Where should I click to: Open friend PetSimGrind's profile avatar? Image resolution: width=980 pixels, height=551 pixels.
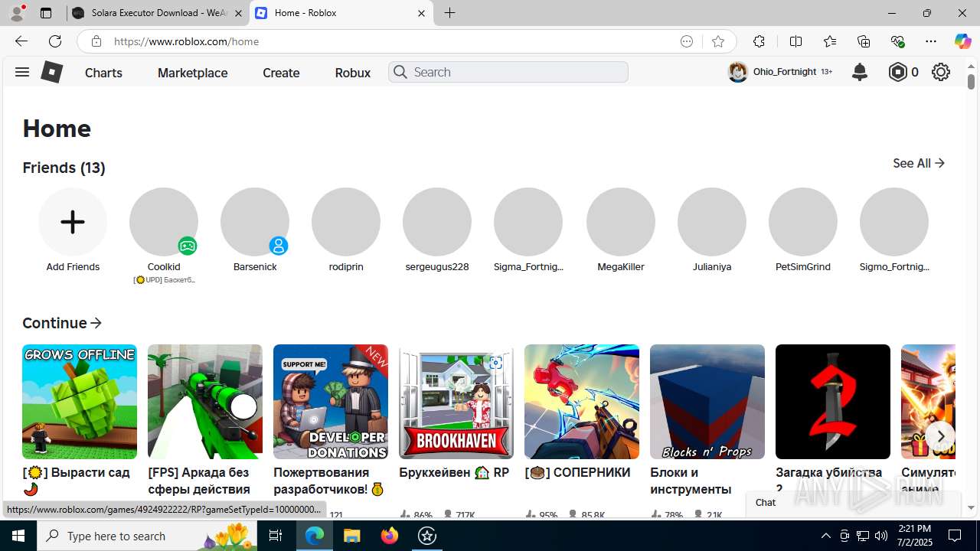point(803,222)
